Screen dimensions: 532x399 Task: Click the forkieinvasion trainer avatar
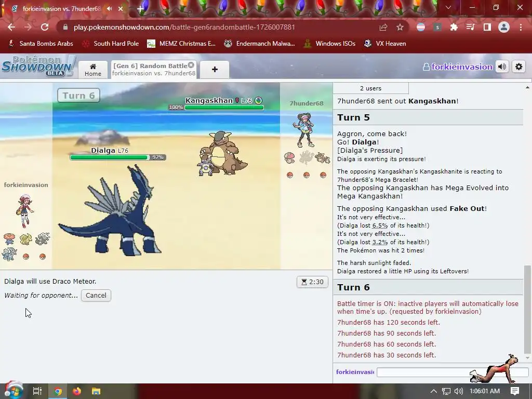click(x=25, y=210)
